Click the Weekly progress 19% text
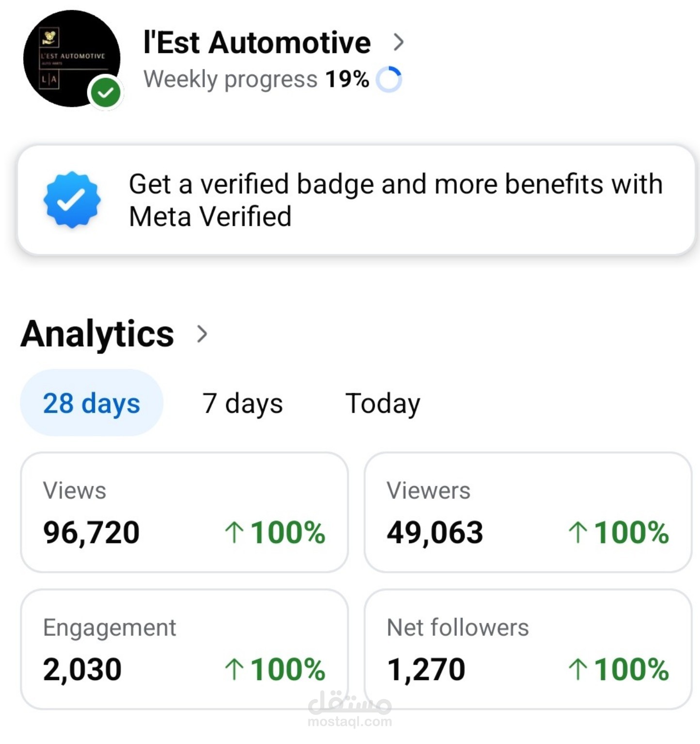The width and height of the screenshot is (700, 744). (x=256, y=79)
